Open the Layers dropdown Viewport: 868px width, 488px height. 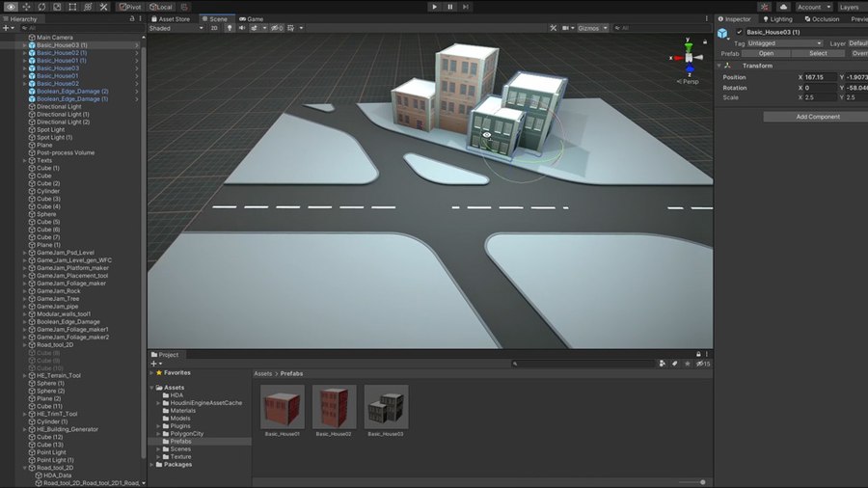[852, 7]
